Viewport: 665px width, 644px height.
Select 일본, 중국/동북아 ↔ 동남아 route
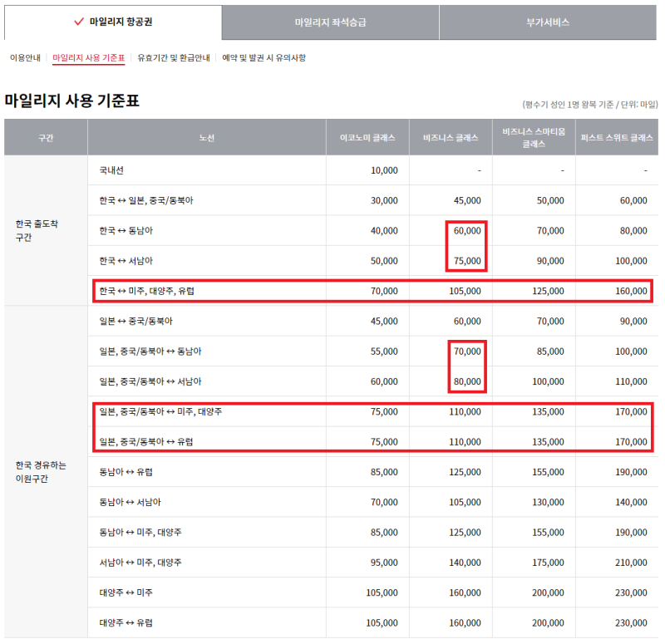150,351
